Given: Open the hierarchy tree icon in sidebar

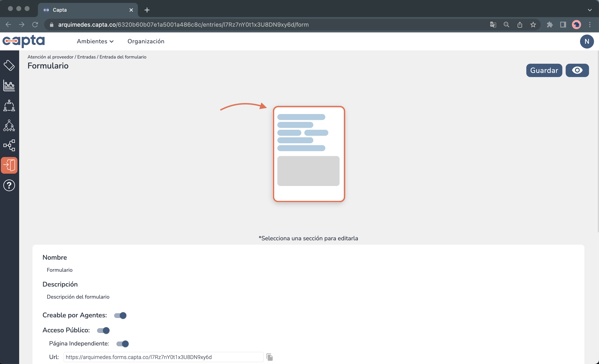Looking at the screenshot, I should [9, 125].
